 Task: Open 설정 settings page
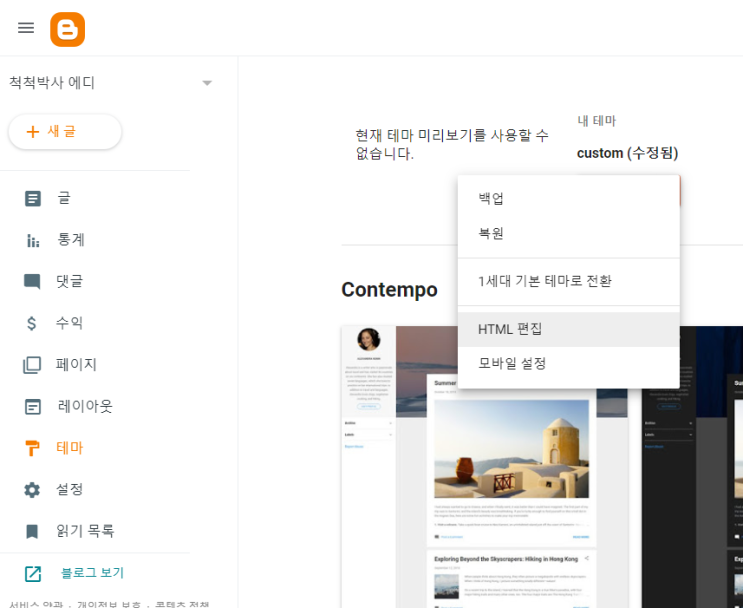click(70, 489)
